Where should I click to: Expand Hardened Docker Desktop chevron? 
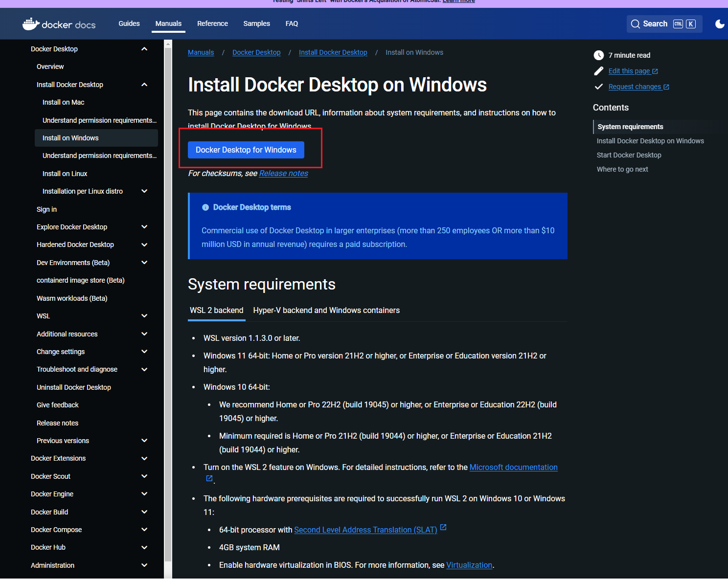[x=144, y=245]
